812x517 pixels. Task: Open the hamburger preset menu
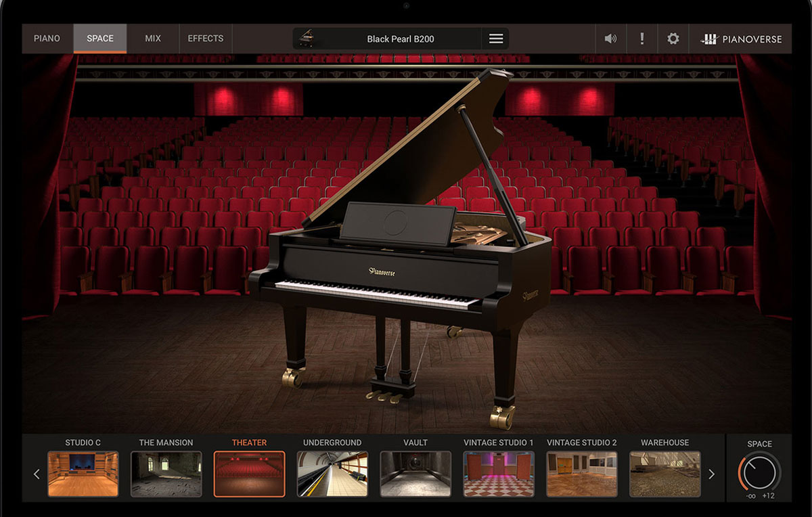click(x=496, y=39)
